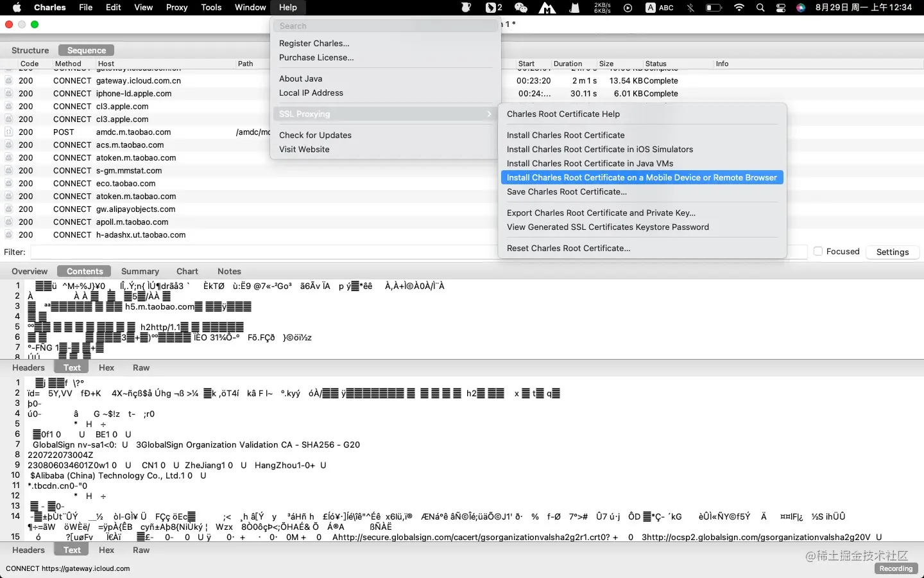Click the circled play icon in the menu bar
This screenshot has width=924, height=578.
tap(628, 8)
